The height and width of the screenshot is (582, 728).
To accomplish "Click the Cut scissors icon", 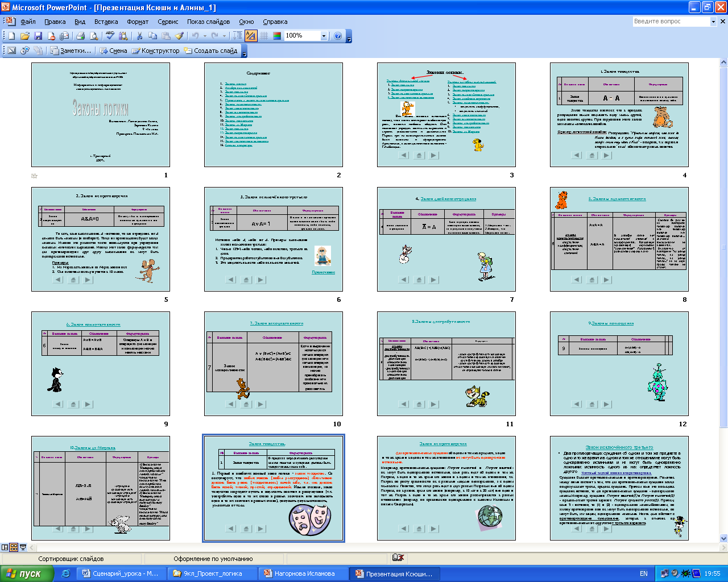I will pos(139,36).
